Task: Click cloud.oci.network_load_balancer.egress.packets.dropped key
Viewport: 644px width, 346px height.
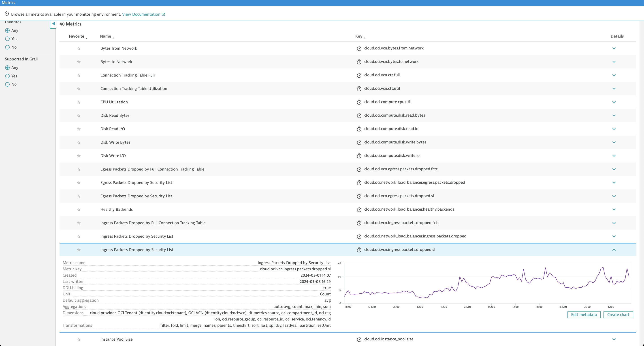Action: (x=414, y=182)
